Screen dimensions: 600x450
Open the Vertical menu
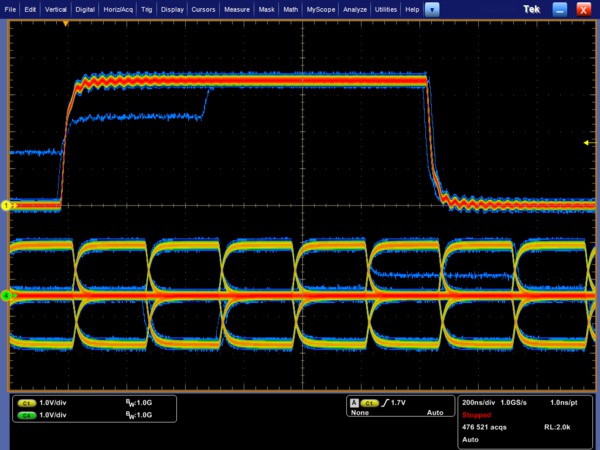(x=56, y=8)
